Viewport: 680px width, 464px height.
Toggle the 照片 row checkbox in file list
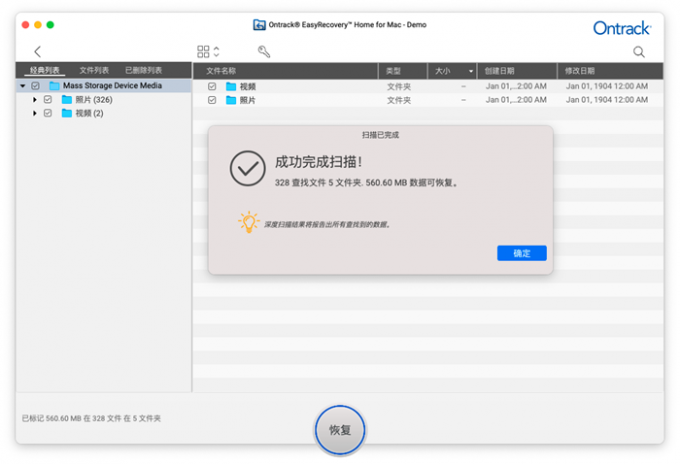click(212, 100)
